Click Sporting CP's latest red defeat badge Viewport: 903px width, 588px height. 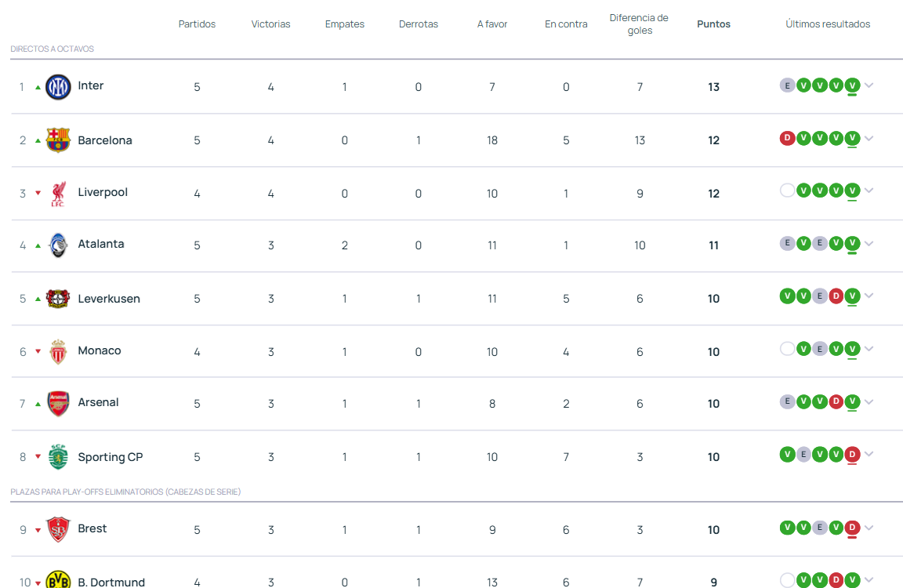pyautogui.click(x=852, y=455)
